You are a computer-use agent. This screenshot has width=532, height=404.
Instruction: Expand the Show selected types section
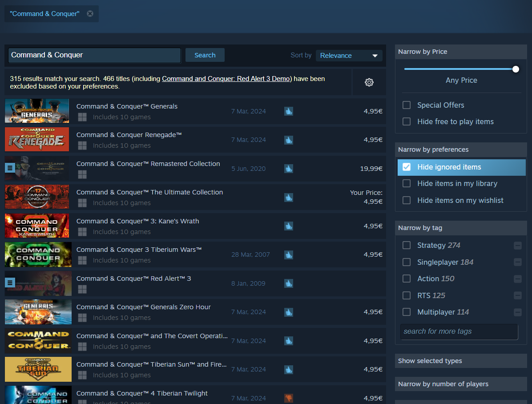(461, 361)
